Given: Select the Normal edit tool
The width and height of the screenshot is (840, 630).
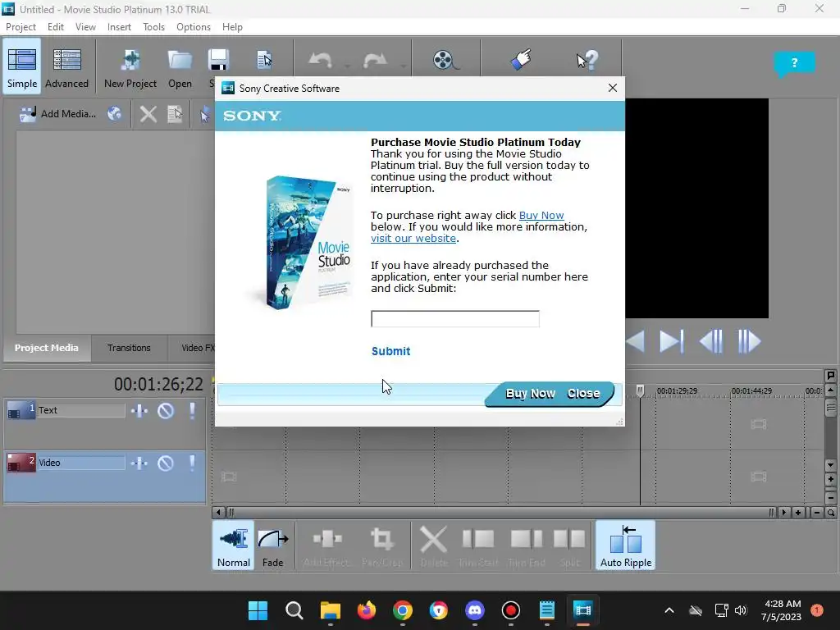Looking at the screenshot, I should pos(234,546).
